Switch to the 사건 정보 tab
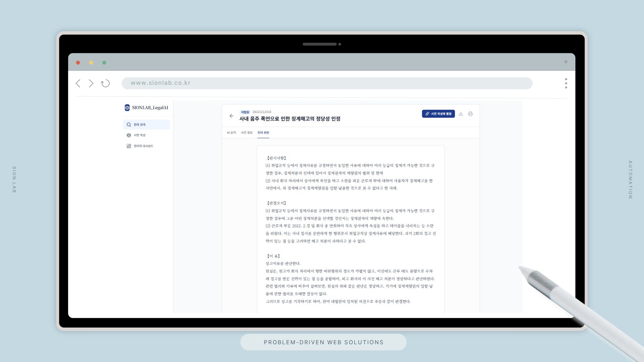 (x=247, y=133)
